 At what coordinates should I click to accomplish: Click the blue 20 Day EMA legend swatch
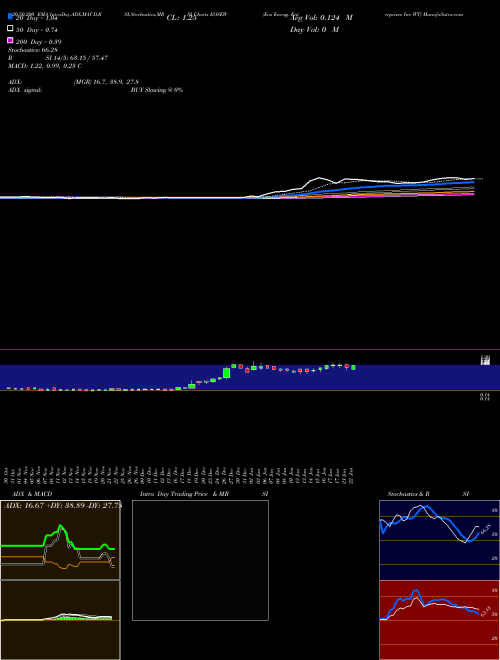pyautogui.click(x=10, y=17)
